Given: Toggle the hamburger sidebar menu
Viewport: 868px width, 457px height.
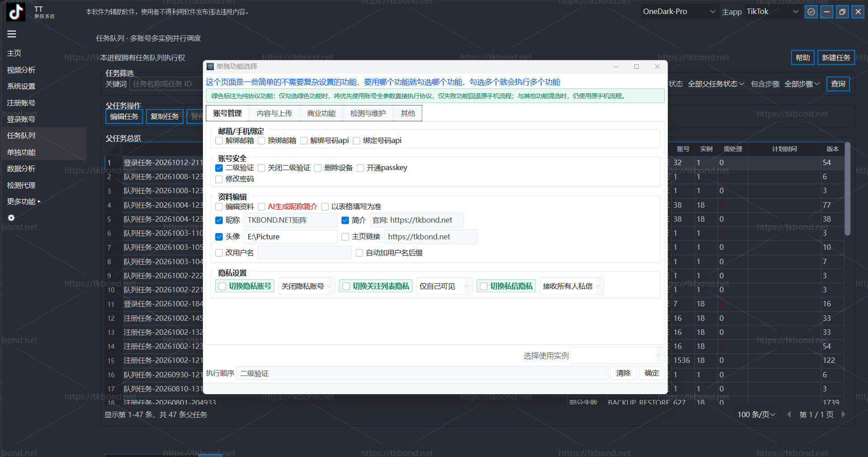Looking at the screenshot, I should 12,34.
